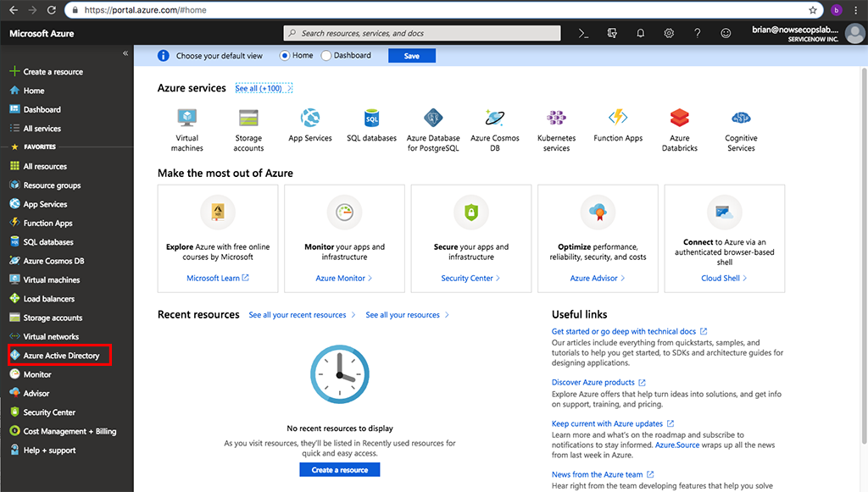Viewport: 868px width, 492px height.
Task: Open Microsoft Learn link
Action: pos(218,278)
